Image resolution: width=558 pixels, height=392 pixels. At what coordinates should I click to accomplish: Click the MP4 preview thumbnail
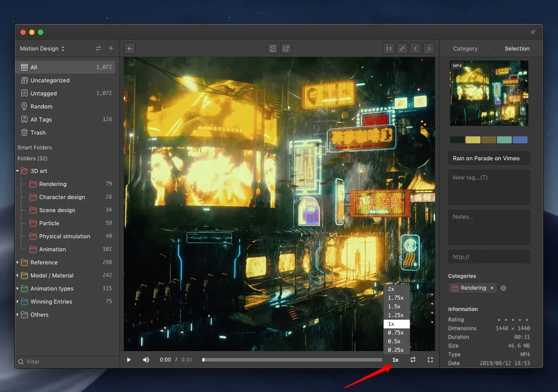(489, 93)
